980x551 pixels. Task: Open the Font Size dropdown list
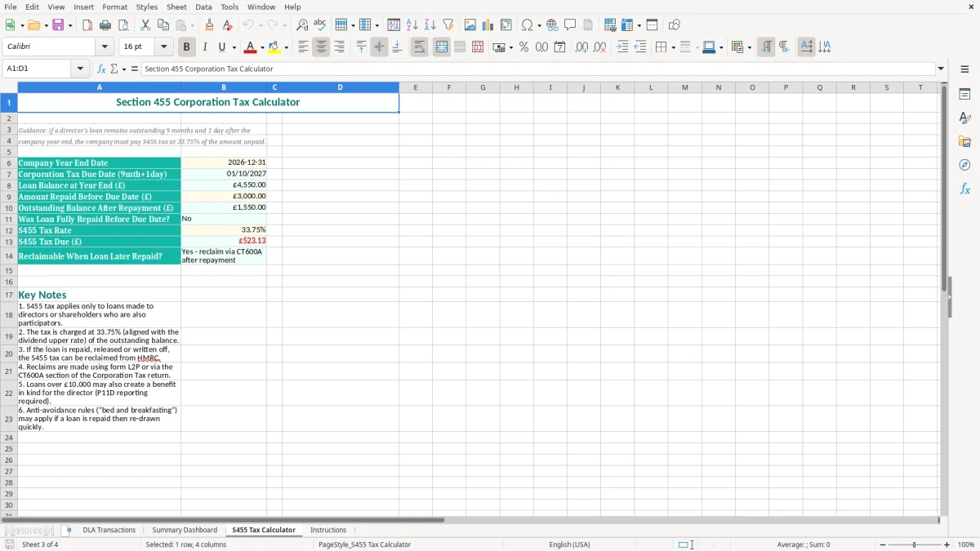(163, 47)
